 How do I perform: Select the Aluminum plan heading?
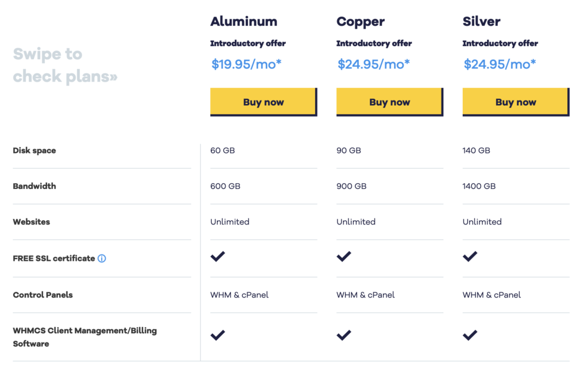243,21
